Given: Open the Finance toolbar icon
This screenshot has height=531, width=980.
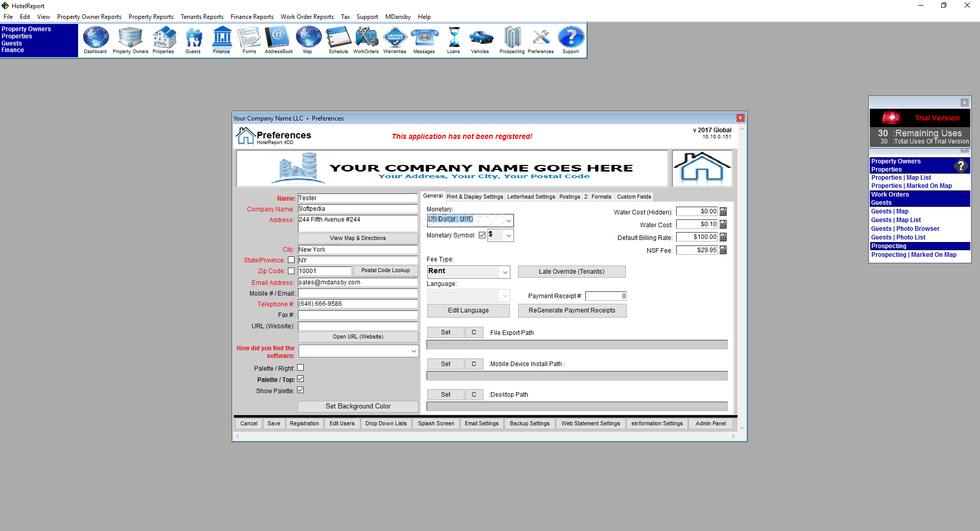Looking at the screenshot, I should 222,40.
